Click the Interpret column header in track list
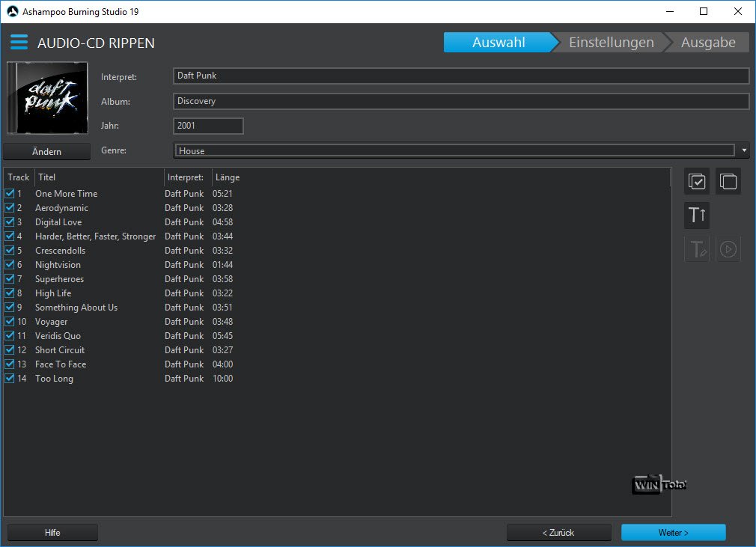Screen dimensions: 756x547 pos(188,177)
